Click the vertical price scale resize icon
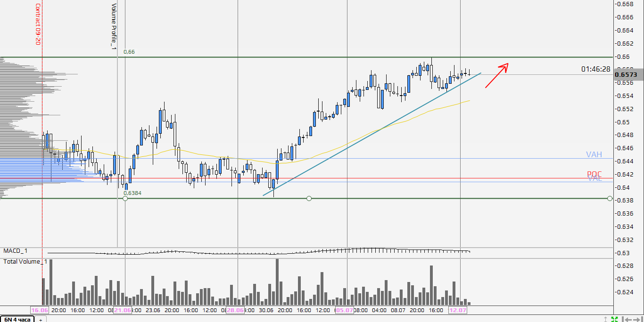 tap(606, 319)
